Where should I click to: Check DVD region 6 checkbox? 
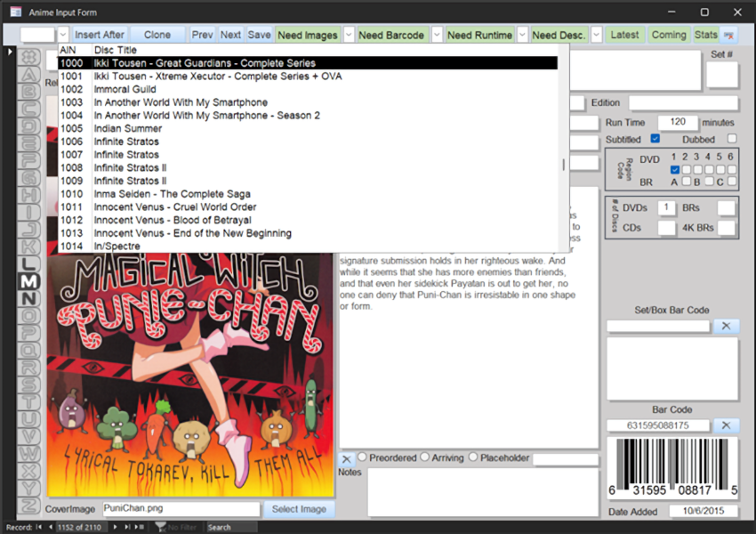pos(732,169)
